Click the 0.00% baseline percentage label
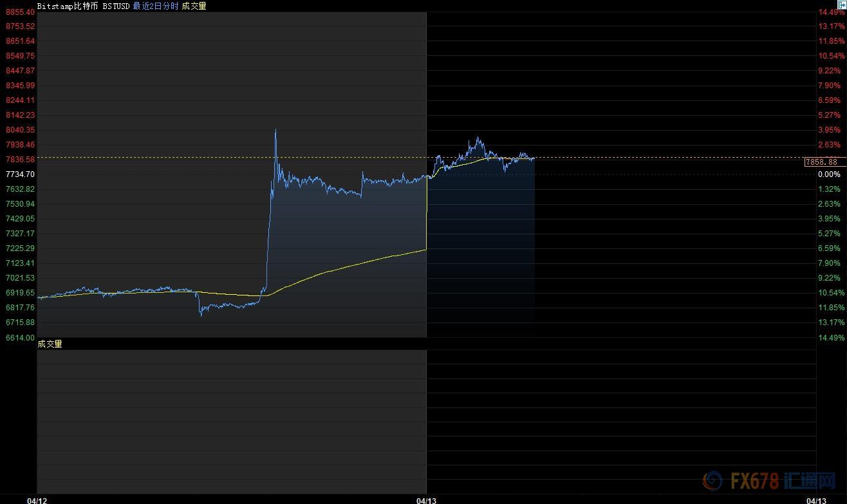 pos(829,174)
